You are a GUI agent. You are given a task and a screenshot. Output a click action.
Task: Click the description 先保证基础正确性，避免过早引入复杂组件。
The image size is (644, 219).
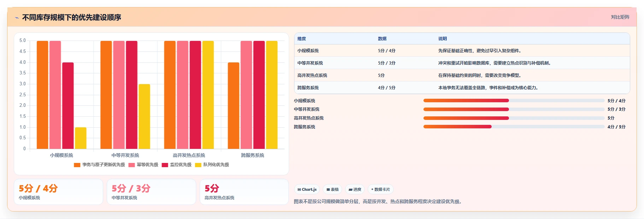[x=481, y=51]
